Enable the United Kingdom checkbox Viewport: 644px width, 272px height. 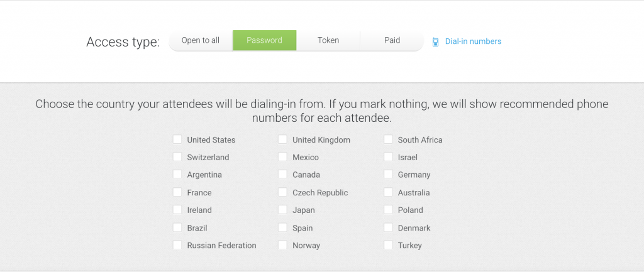[x=282, y=139]
